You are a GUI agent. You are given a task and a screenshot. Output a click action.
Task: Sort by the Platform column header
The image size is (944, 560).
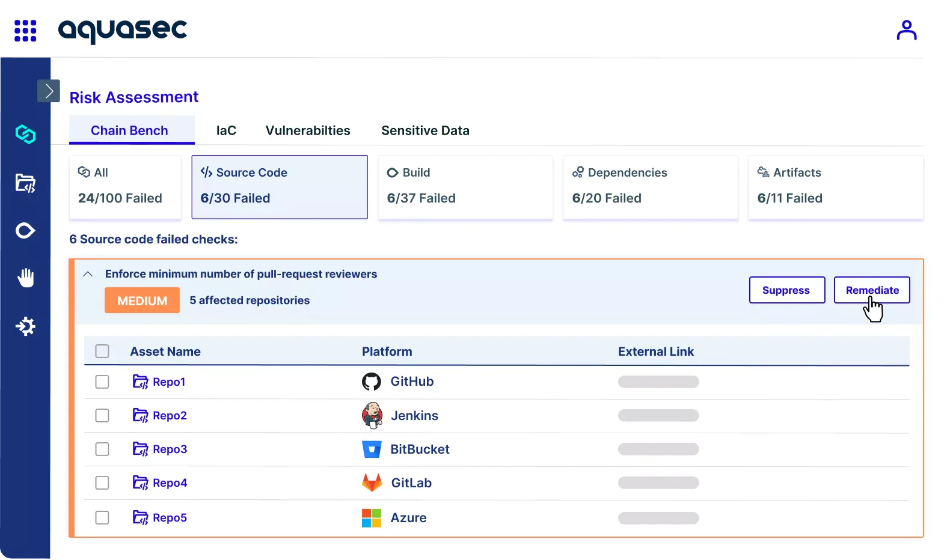[387, 352]
